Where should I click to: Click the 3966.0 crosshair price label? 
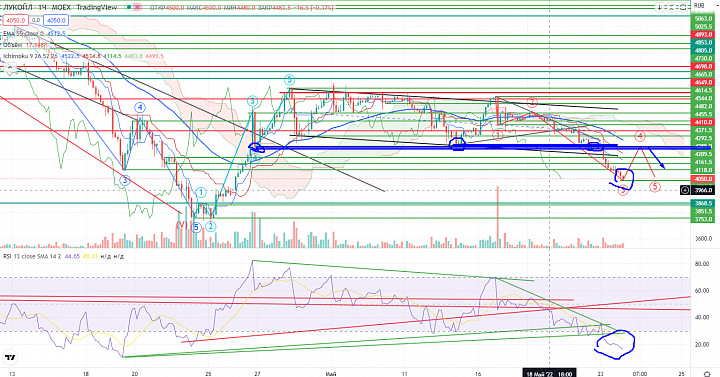point(703,190)
